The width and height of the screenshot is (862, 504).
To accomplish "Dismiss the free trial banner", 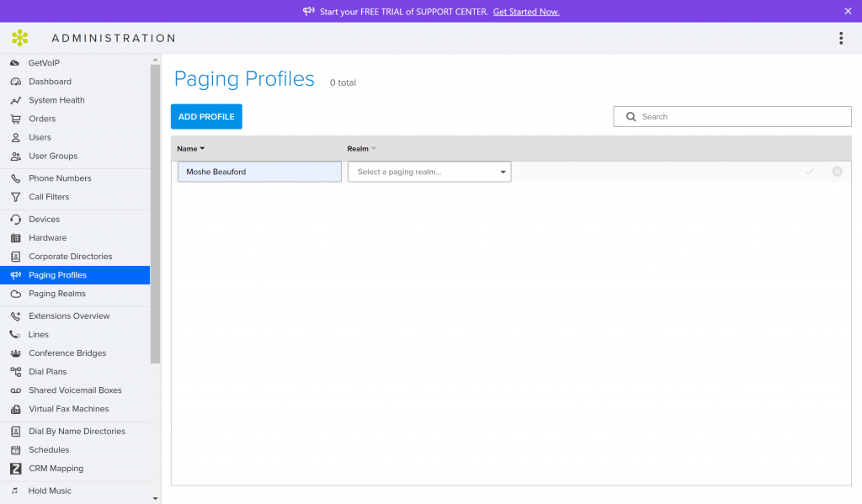I will tap(848, 11).
